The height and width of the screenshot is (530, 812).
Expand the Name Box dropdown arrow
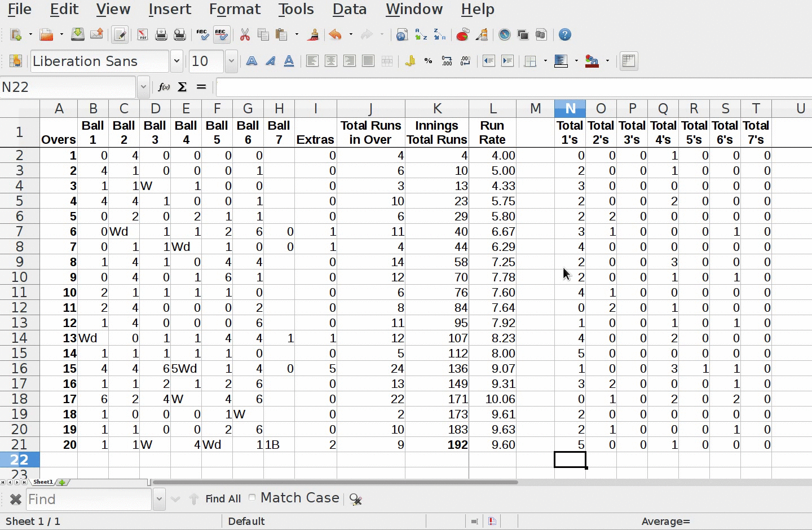pyautogui.click(x=143, y=87)
